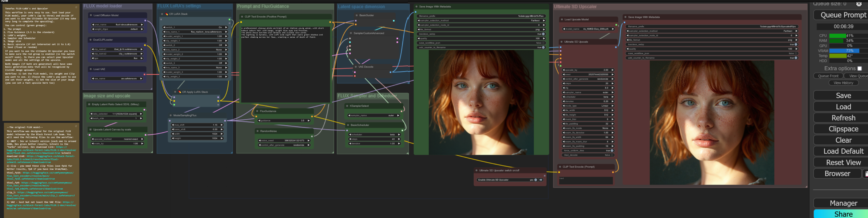
Task: Check the Extra options checkbox
Action: click(x=860, y=68)
